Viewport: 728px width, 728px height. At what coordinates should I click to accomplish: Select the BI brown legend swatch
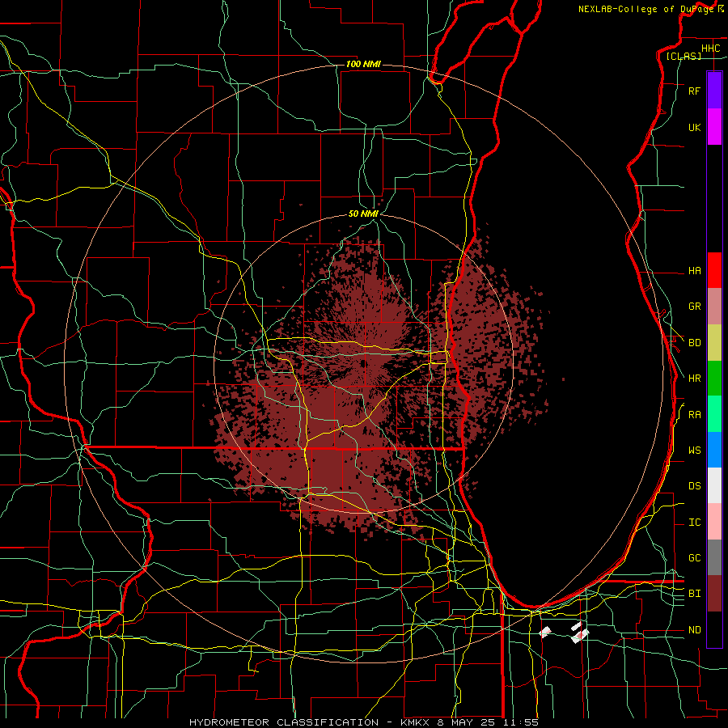[714, 594]
